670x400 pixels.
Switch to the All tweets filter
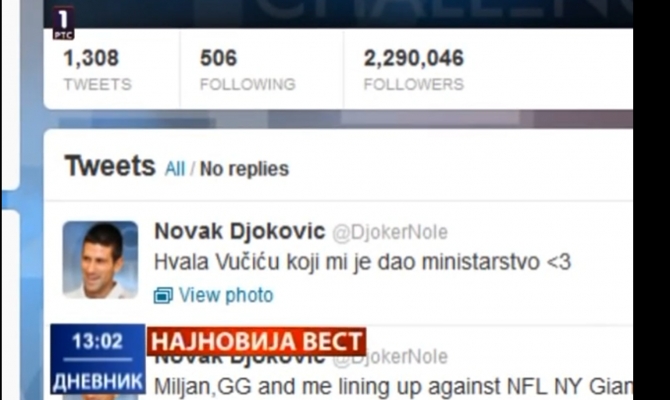tap(175, 169)
